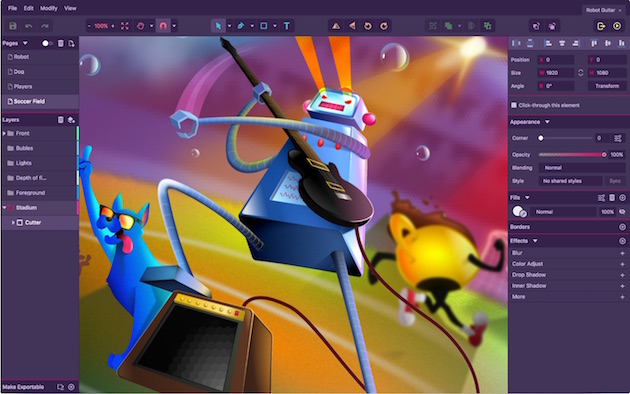Hide the Normal fill with eye icon
630x394 pixels.
click(x=622, y=212)
